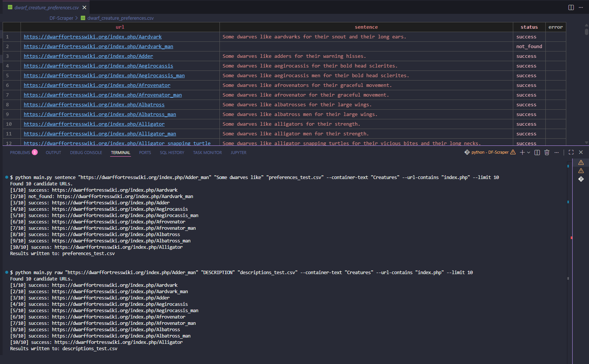
Task: Select the third terminal in the list
Action: coord(581,179)
